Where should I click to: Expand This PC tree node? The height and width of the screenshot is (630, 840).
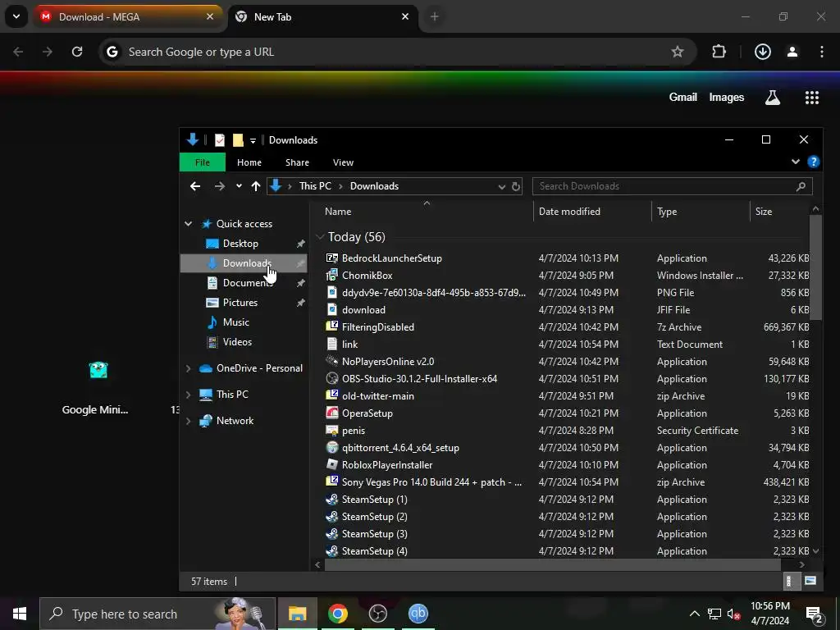(188, 395)
